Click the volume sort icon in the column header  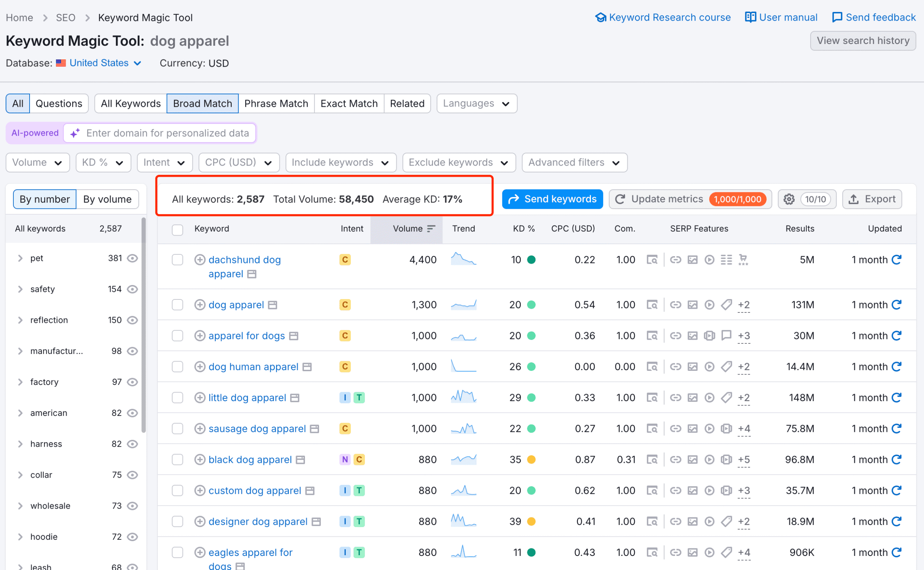point(431,228)
